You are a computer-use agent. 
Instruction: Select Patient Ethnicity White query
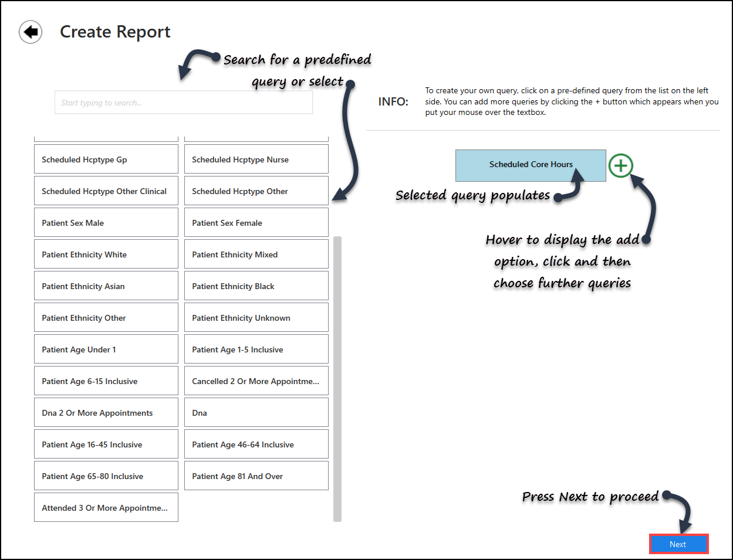pyautogui.click(x=106, y=254)
